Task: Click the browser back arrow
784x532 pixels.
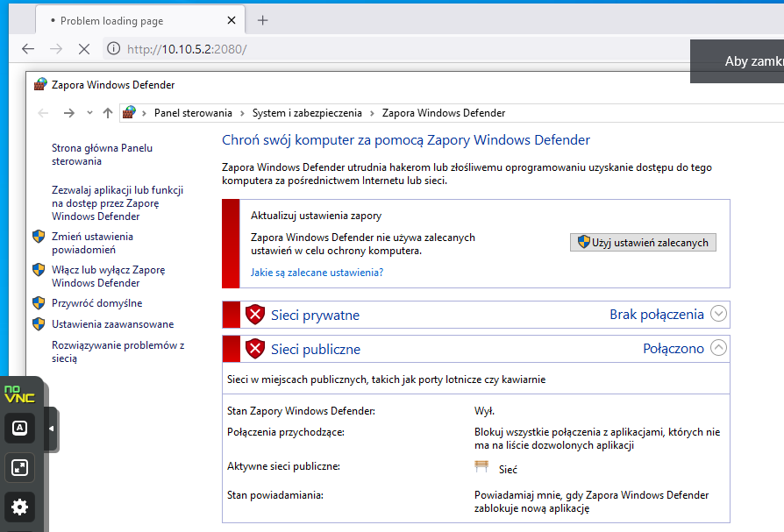Action: pyautogui.click(x=28, y=49)
